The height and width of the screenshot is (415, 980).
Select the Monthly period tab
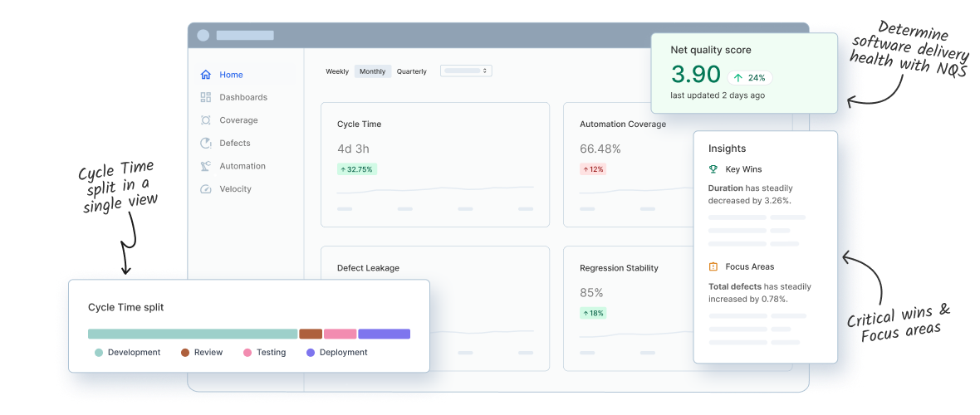pyautogui.click(x=373, y=71)
